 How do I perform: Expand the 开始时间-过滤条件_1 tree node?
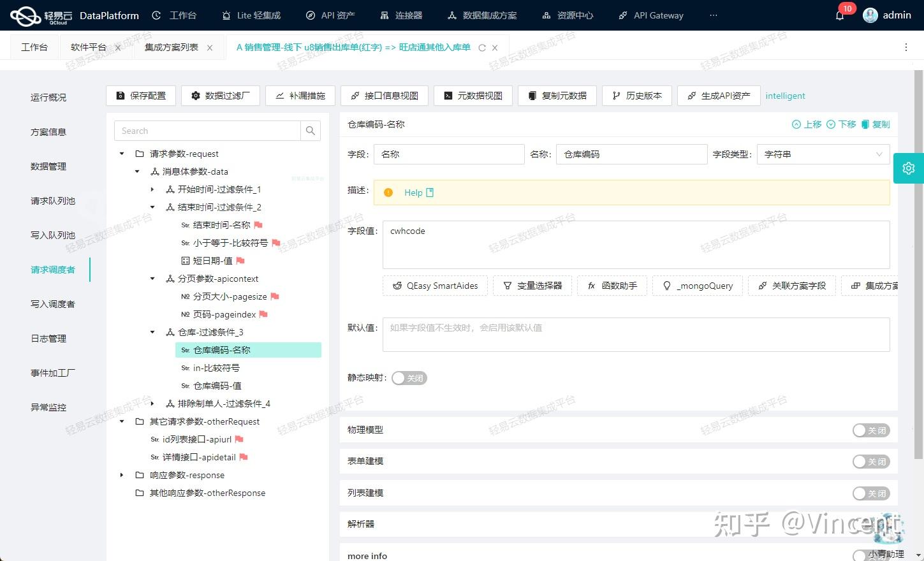coord(152,189)
